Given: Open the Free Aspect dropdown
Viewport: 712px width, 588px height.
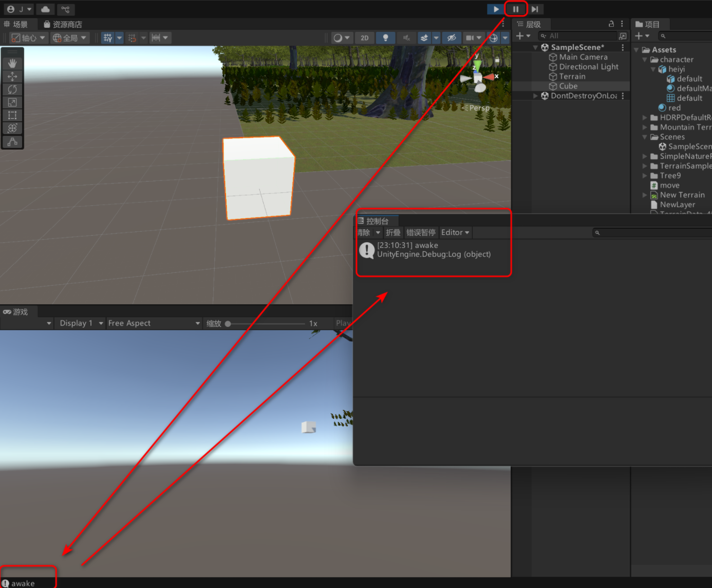Looking at the screenshot, I should pyautogui.click(x=154, y=323).
